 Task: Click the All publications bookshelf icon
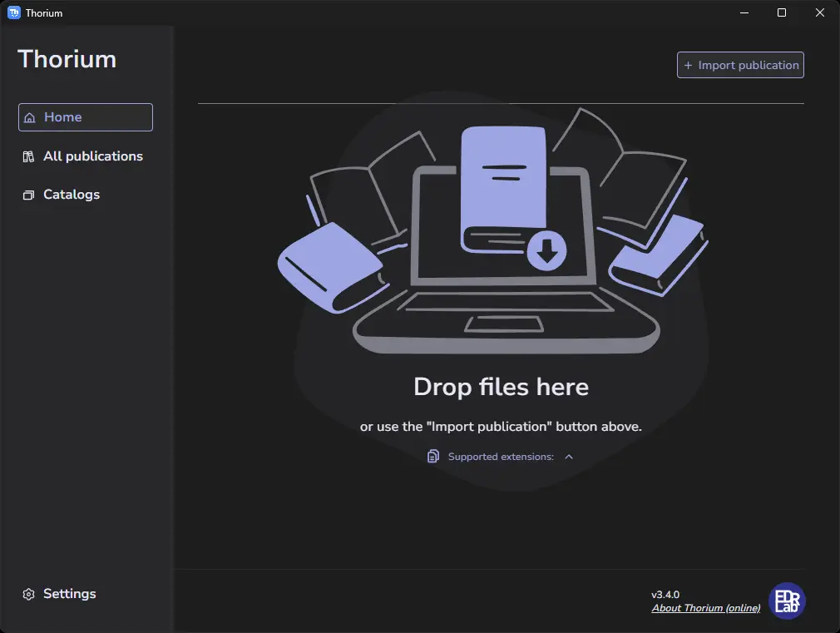(28, 156)
